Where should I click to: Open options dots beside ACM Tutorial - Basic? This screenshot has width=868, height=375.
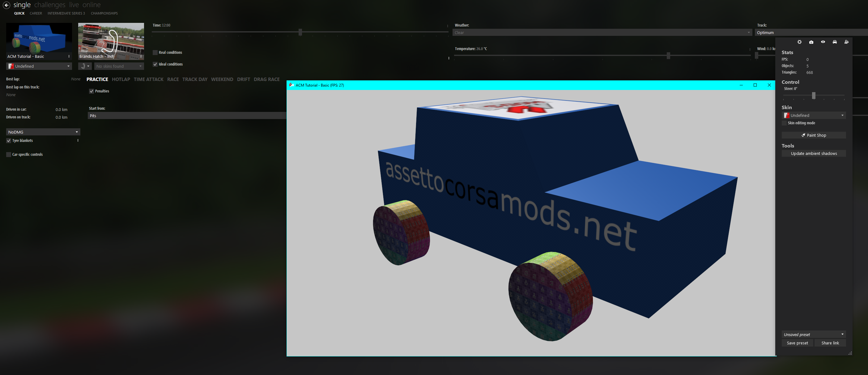coord(69,56)
